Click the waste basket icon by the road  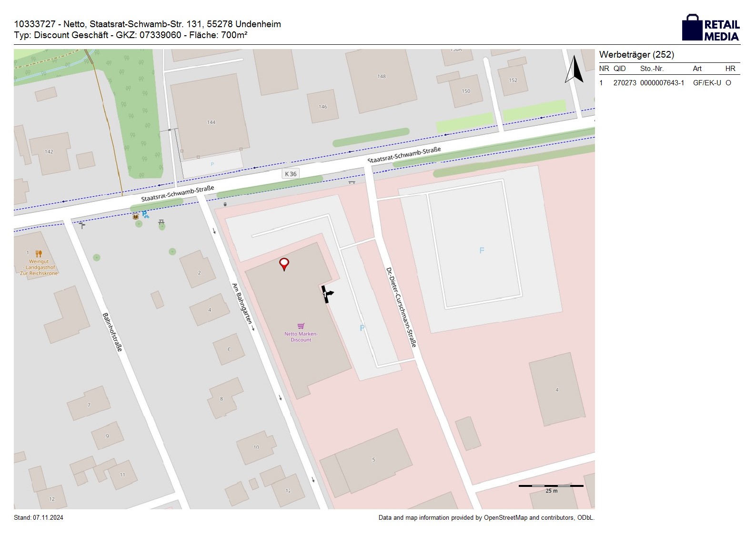click(x=225, y=204)
